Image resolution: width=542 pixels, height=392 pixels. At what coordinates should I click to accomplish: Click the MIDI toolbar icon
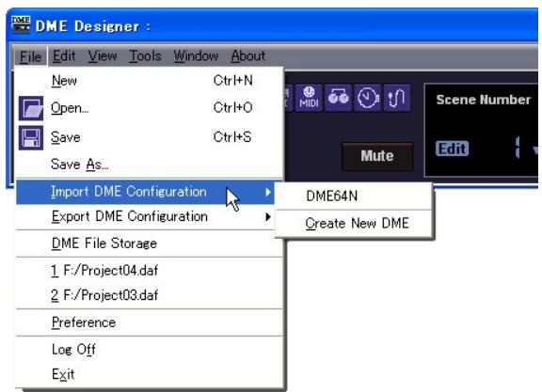(309, 98)
